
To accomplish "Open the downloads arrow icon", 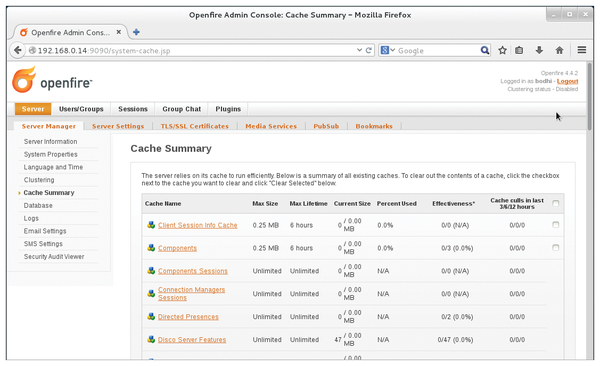I will (x=539, y=50).
